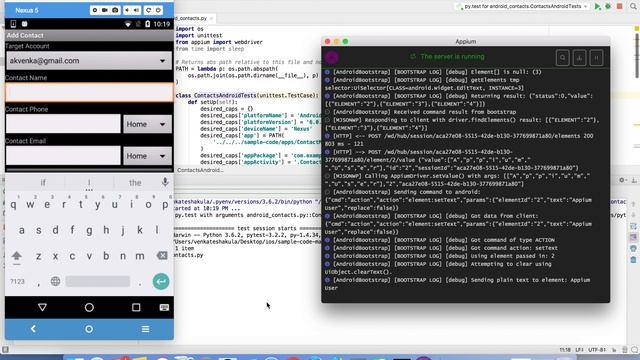The height and width of the screenshot is (360, 640).
Task: Raise emulator volume with volume up icon
Action: [x=136, y=10]
